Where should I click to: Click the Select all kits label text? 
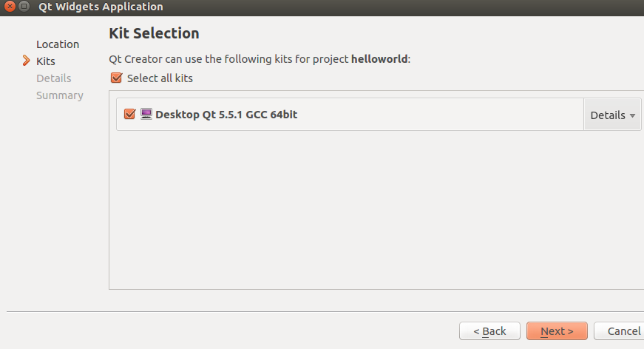pyautogui.click(x=160, y=78)
